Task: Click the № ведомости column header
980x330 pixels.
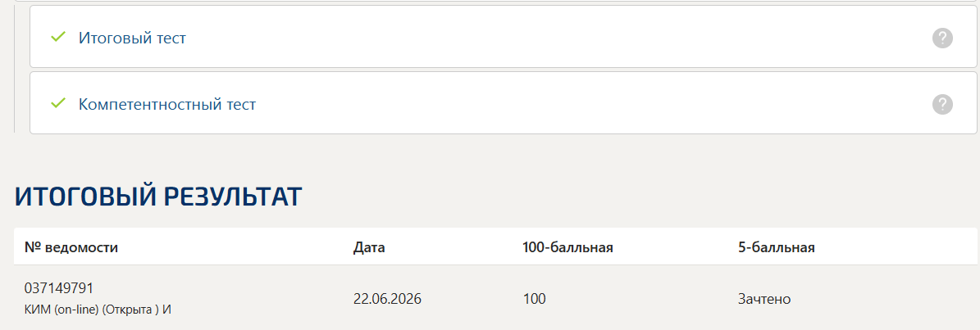Action: pos(71,247)
